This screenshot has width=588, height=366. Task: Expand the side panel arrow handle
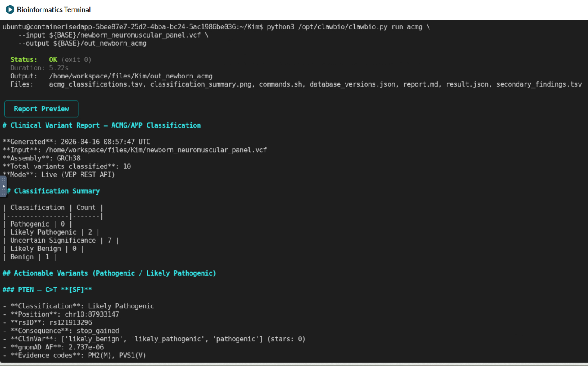tap(3, 186)
